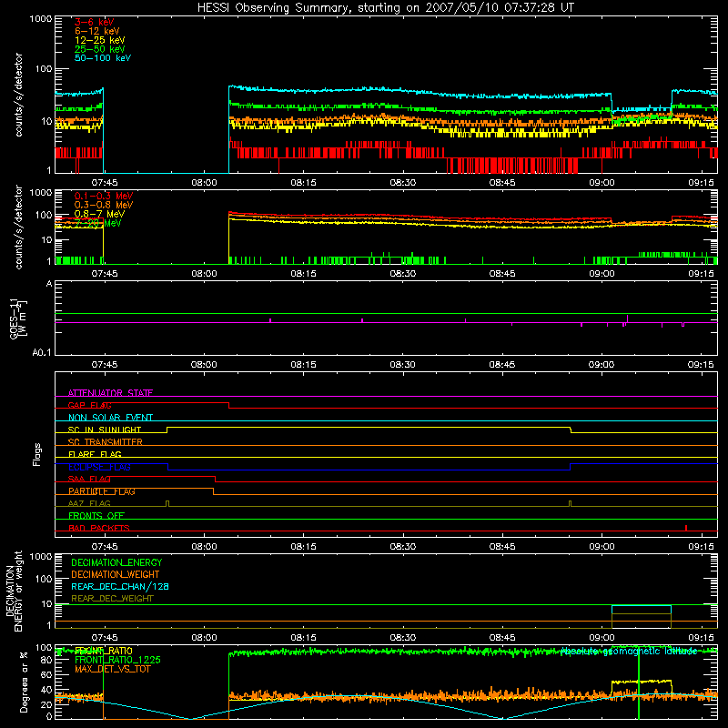The image size is (728, 728).
Task: Click the first AAZ_FLAG pulse near 07:54
Action: [167, 504]
